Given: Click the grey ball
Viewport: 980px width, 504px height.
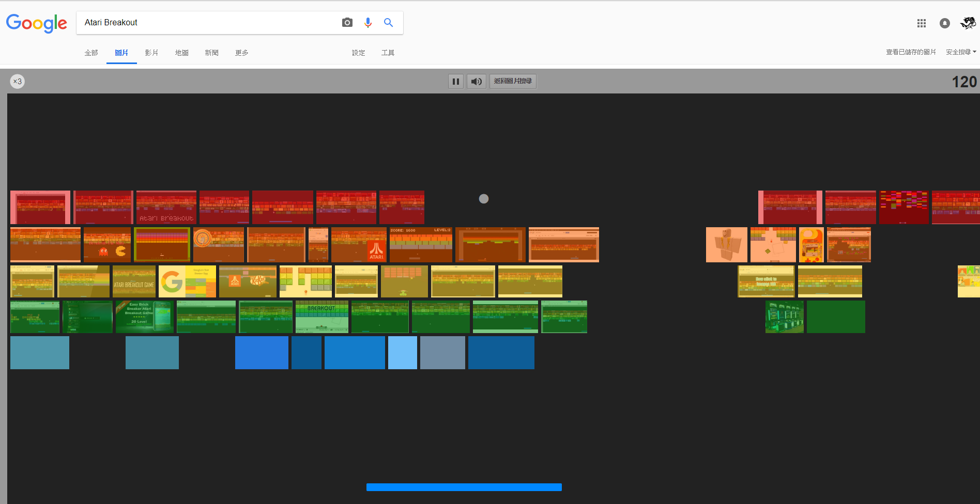Looking at the screenshot, I should pyautogui.click(x=484, y=199).
